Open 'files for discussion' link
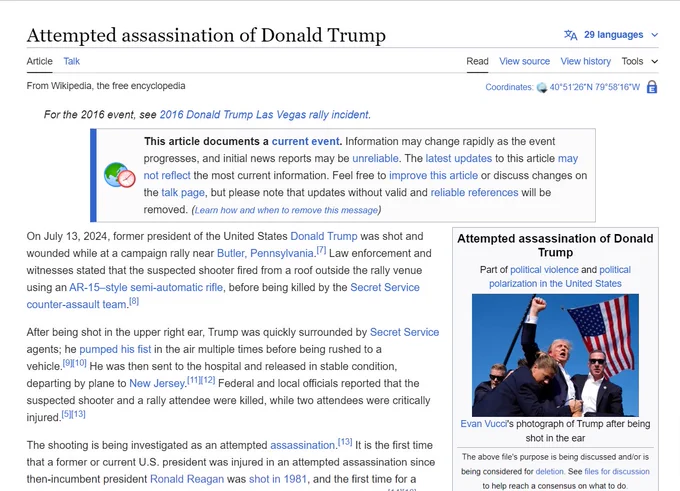The image size is (680, 491). tap(617, 471)
